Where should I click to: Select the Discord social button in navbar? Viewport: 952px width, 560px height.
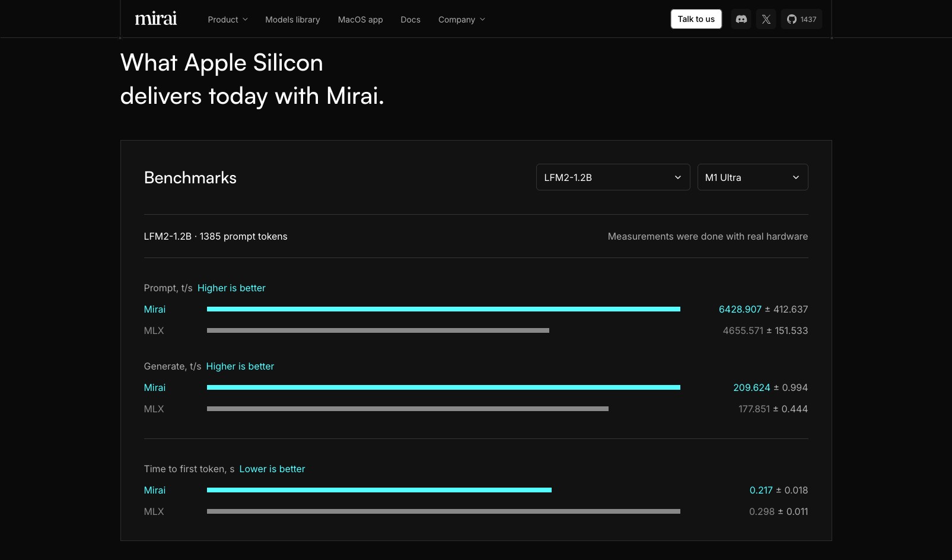(x=741, y=19)
